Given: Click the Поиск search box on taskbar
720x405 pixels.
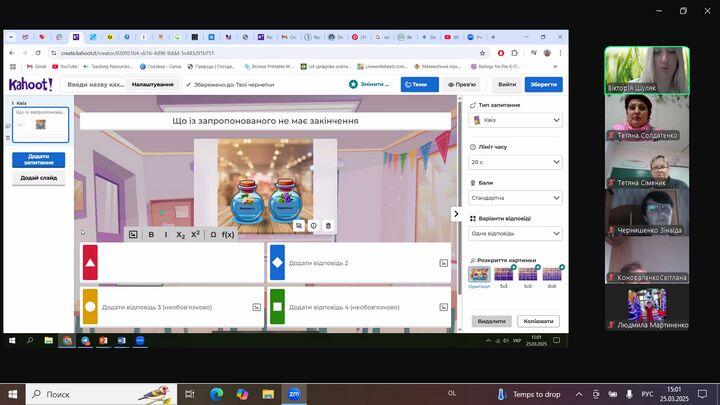Looking at the screenshot, I should [101, 394].
